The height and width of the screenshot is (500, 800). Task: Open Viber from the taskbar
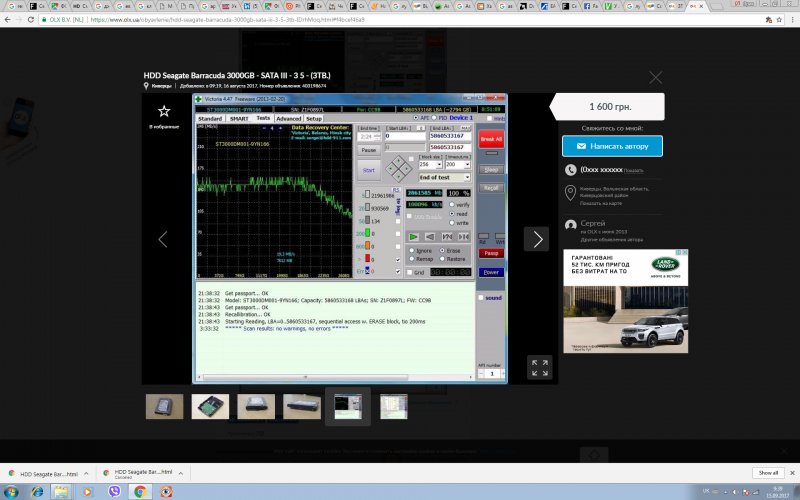click(112, 492)
